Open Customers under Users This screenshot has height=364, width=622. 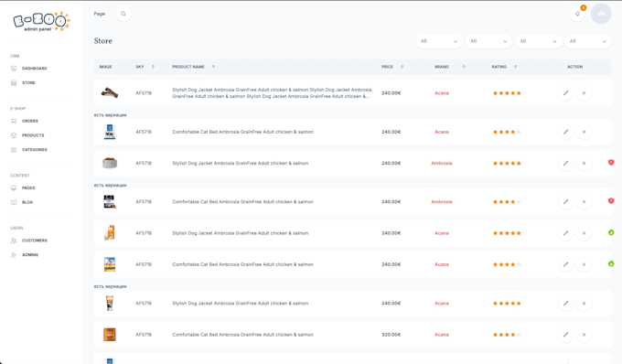click(x=35, y=241)
